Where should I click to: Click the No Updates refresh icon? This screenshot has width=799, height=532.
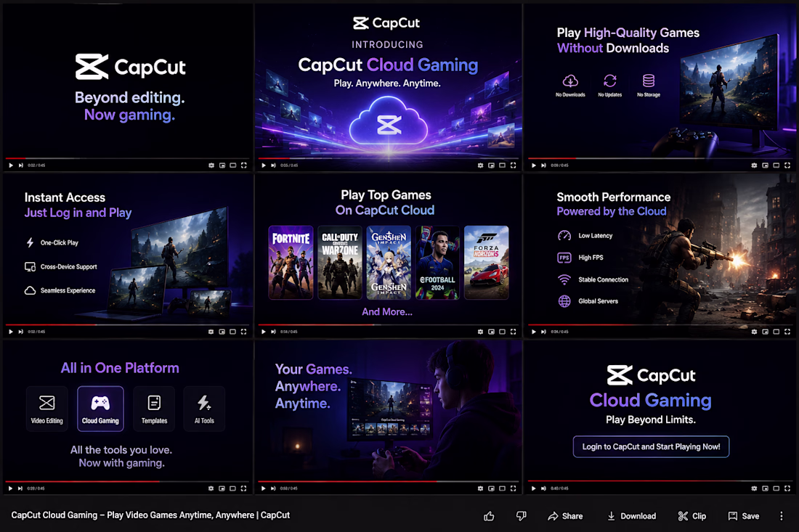pyautogui.click(x=610, y=81)
